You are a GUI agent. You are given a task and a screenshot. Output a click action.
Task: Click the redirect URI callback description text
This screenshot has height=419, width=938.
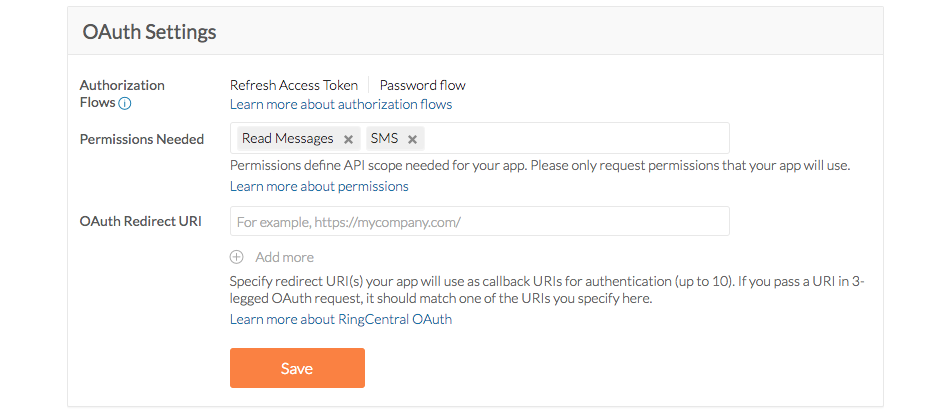tap(546, 290)
